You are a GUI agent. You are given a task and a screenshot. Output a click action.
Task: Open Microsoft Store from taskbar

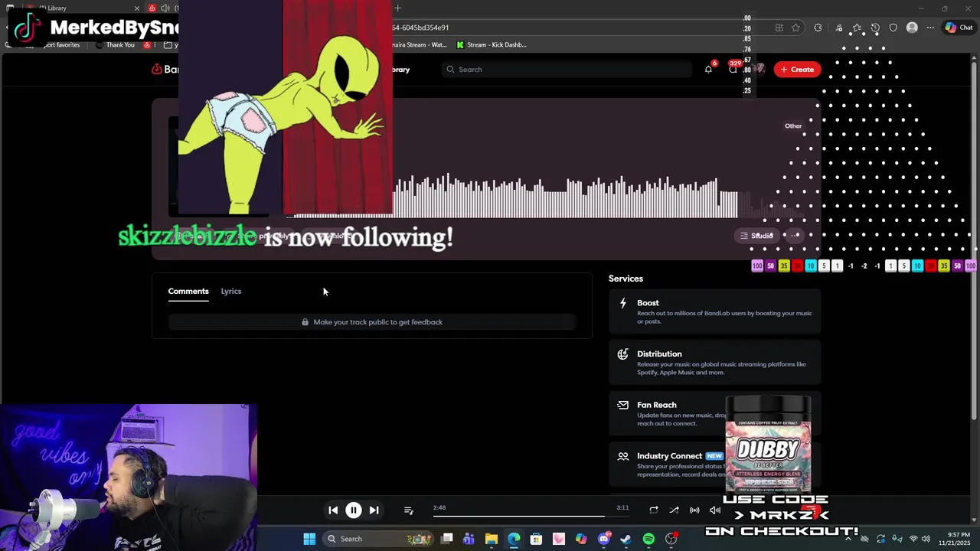tap(536, 539)
